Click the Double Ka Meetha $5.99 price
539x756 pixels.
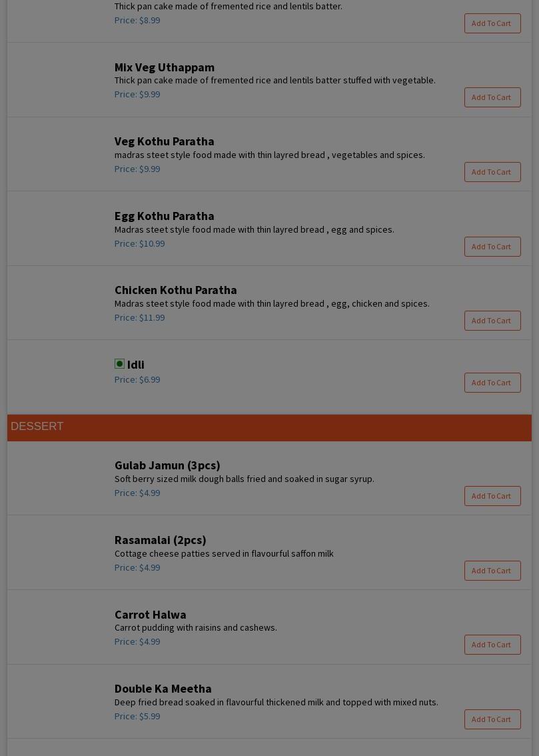tap(137, 716)
